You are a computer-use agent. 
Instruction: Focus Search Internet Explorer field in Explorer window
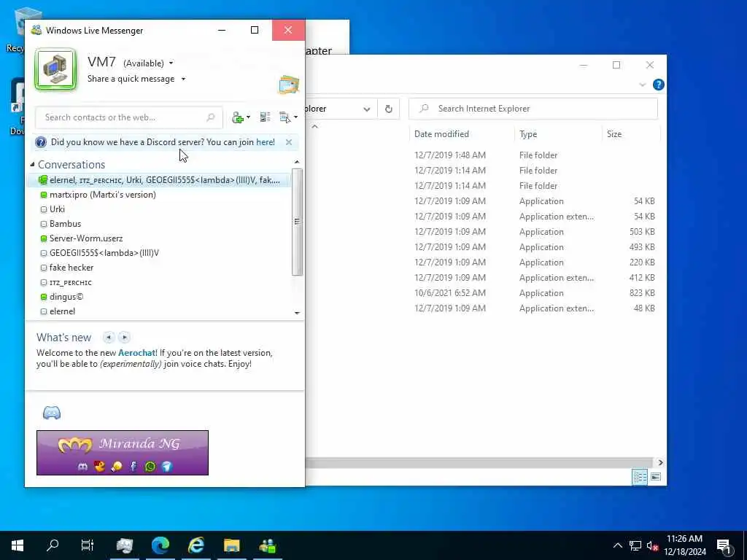pos(533,109)
